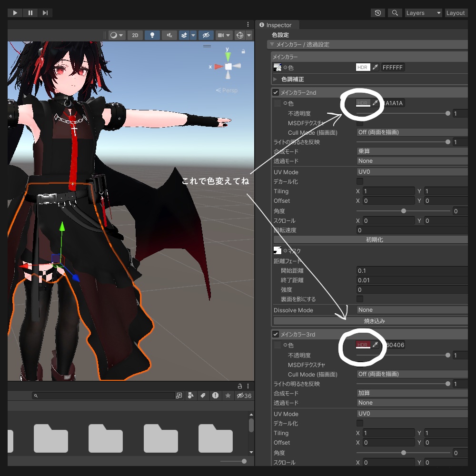This screenshot has height=476, width=476.
Task: Toggle scene audio with the muted speaker icon
Action: (x=169, y=35)
